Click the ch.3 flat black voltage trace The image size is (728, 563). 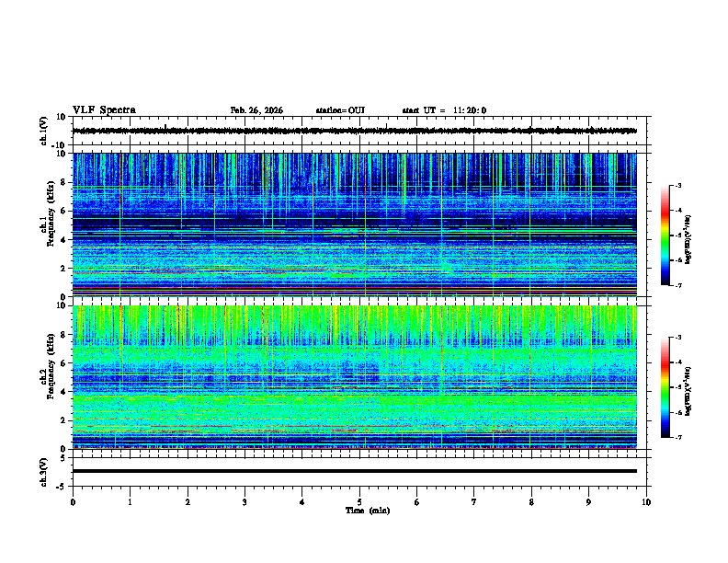click(354, 471)
